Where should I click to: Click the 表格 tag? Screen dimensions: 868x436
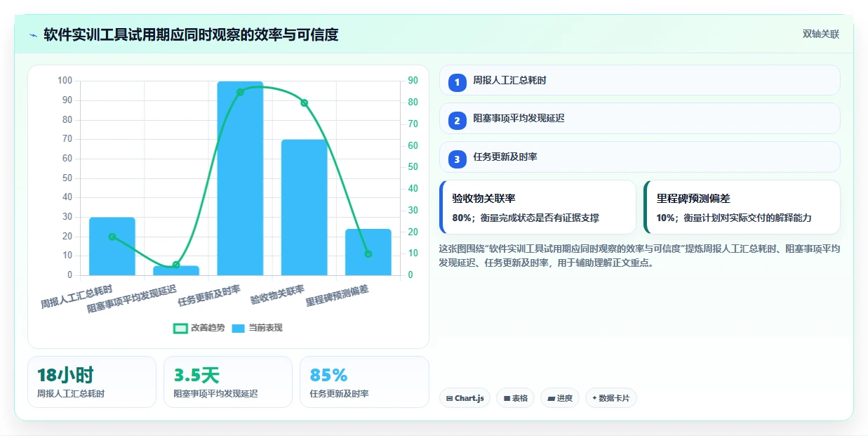tap(515, 398)
